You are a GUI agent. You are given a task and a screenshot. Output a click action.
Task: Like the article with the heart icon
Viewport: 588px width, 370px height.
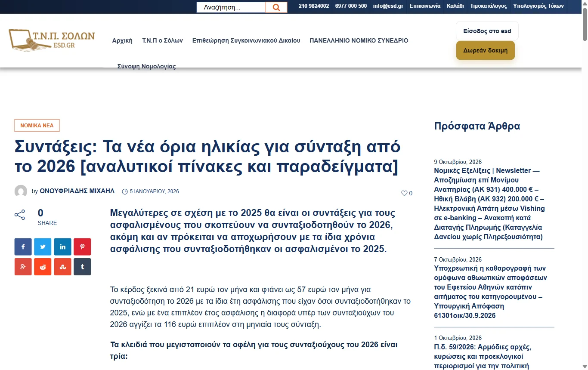[x=404, y=193]
